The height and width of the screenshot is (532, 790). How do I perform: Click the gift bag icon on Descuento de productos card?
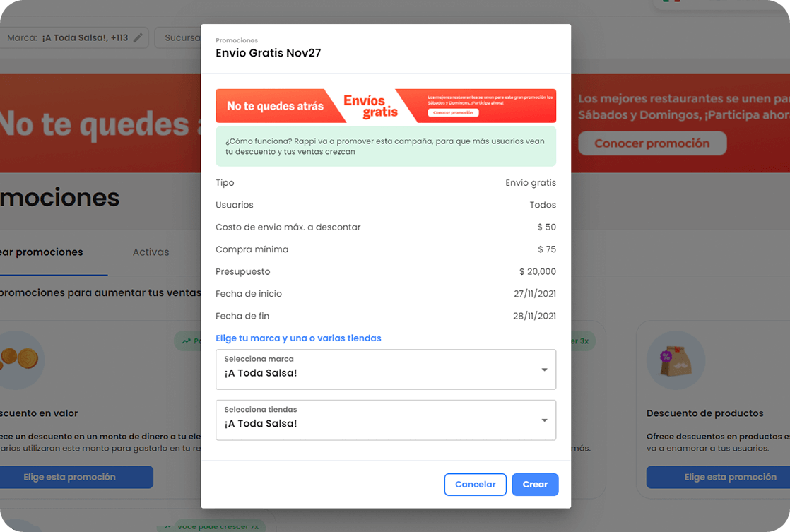675,360
